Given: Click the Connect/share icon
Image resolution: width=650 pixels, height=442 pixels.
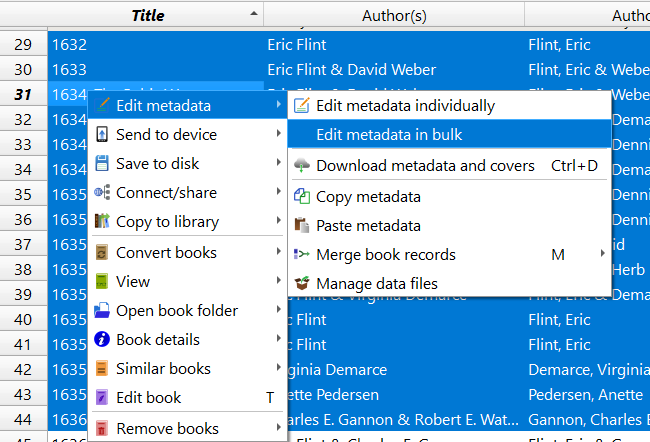Looking at the screenshot, I should pyautogui.click(x=102, y=192).
